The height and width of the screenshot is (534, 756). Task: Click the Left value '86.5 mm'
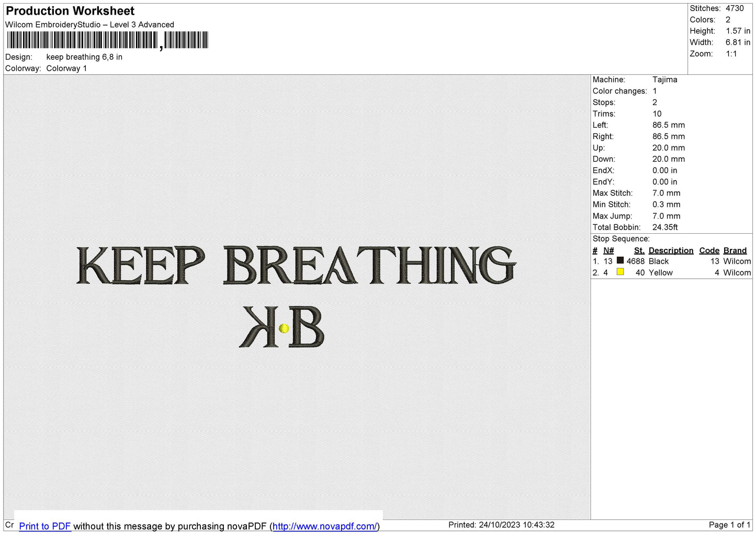(x=668, y=125)
